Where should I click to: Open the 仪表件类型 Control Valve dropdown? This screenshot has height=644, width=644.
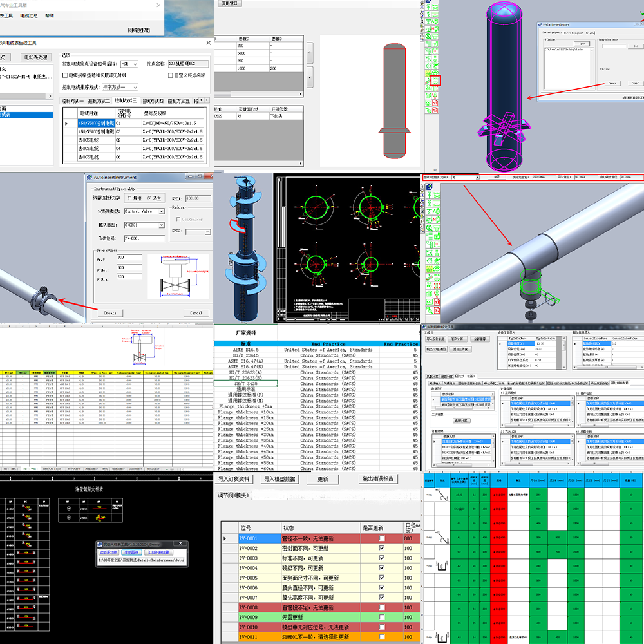click(x=162, y=211)
